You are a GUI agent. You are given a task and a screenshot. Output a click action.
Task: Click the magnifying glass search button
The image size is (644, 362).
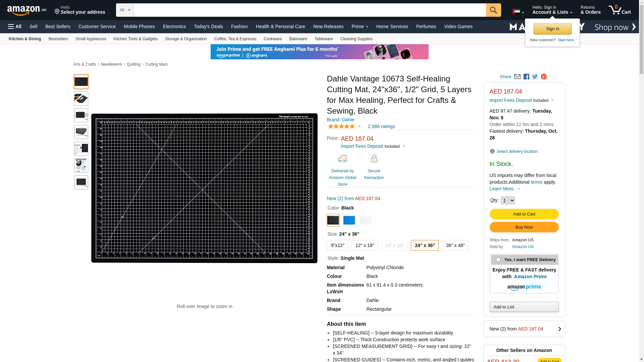[x=493, y=10]
